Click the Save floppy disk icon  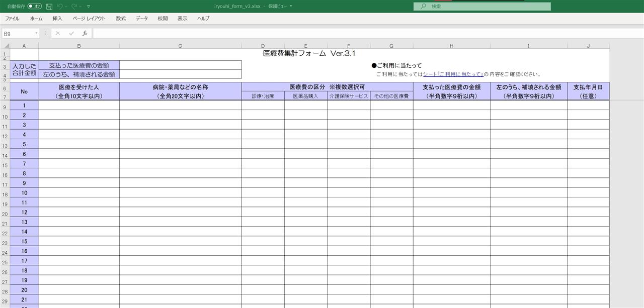(49, 6)
